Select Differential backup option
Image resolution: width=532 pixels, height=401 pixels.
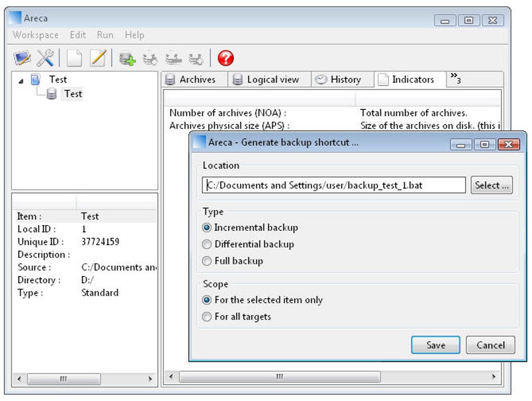(x=207, y=244)
